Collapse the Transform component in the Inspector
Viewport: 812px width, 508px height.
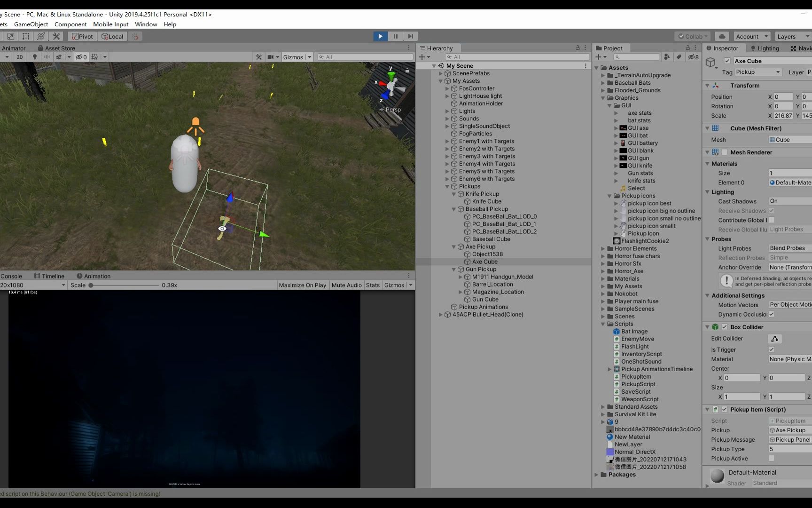point(708,85)
